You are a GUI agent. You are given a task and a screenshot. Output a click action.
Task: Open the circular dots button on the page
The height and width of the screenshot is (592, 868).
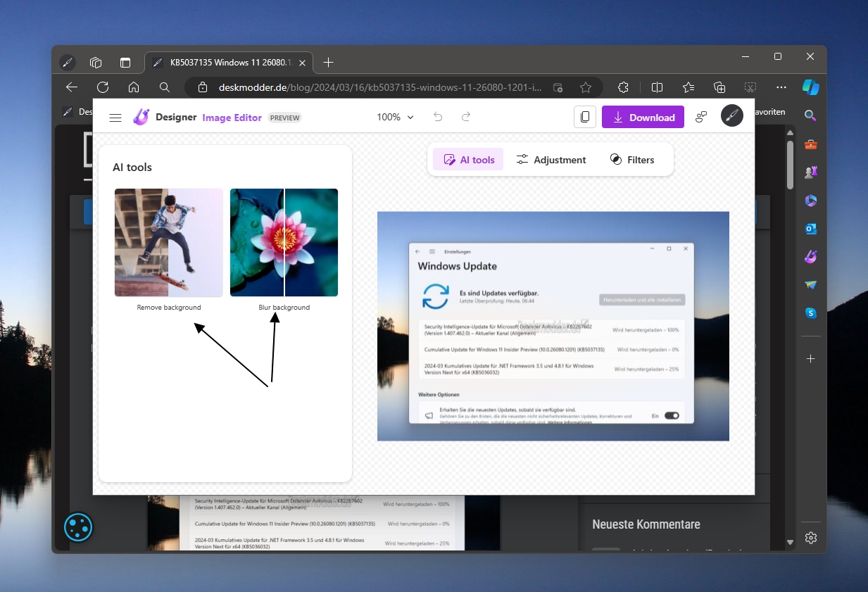78,527
